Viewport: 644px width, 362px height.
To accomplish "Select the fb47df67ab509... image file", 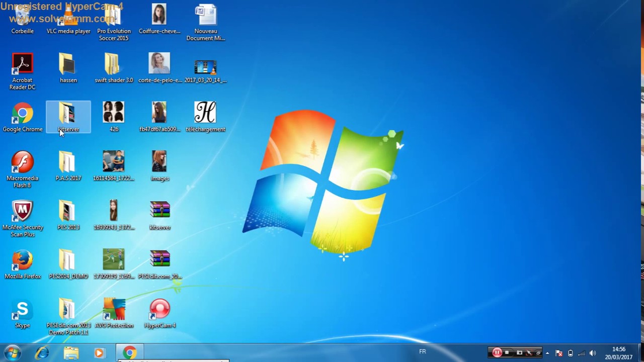I will (159, 117).
